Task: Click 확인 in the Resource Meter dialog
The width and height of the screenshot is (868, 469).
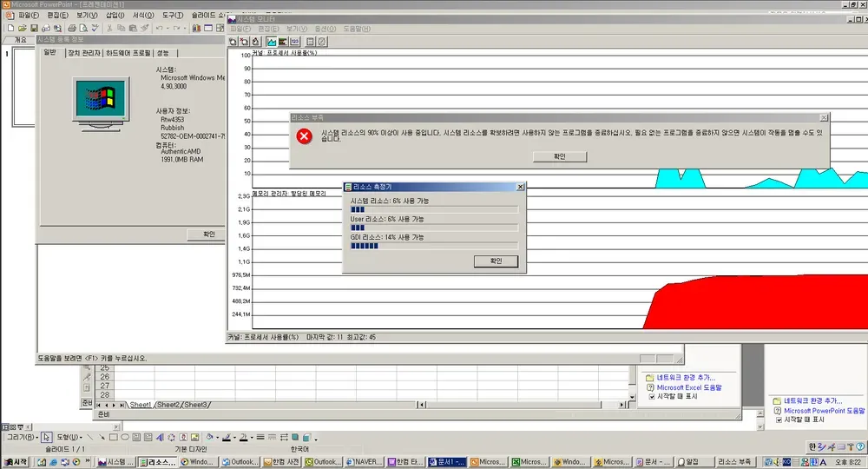Action: [496, 261]
